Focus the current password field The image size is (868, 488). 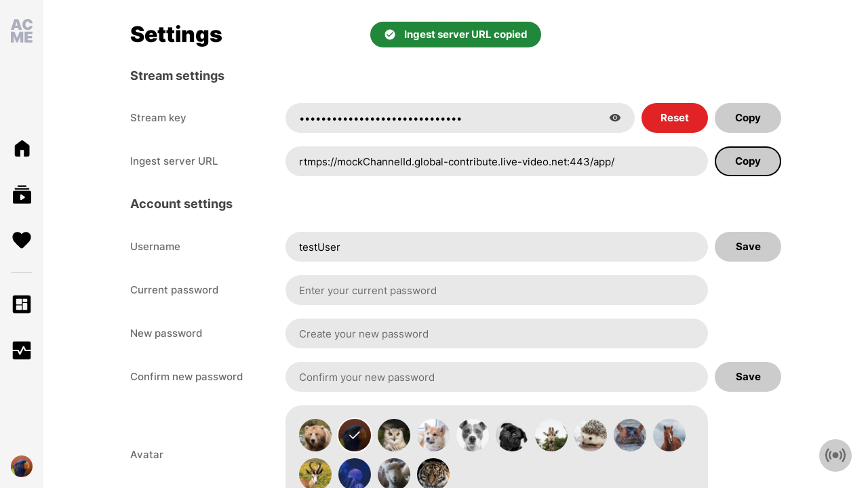[x=496, y=290]
